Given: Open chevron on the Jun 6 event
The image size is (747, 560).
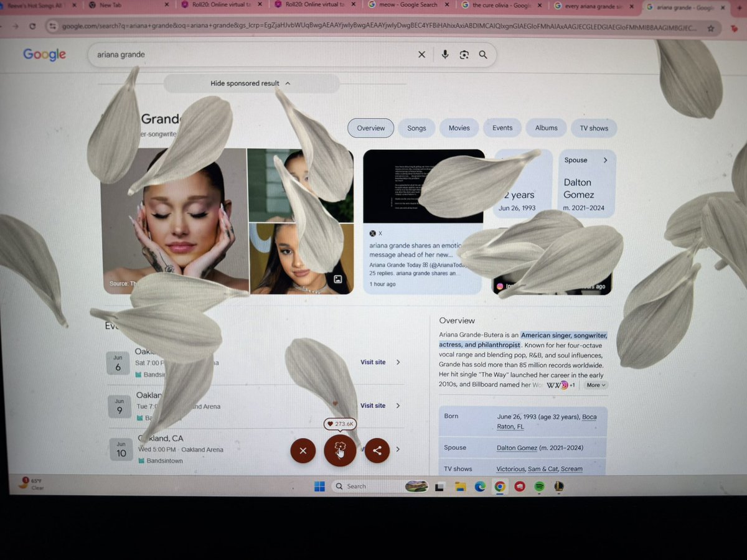Looking at the screenshot, I should (398, 362).
